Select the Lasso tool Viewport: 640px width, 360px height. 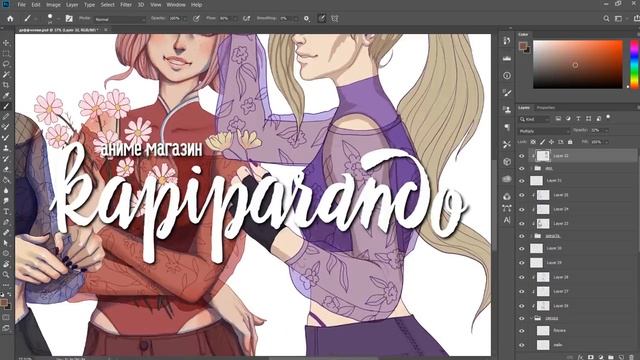[6, 64]
